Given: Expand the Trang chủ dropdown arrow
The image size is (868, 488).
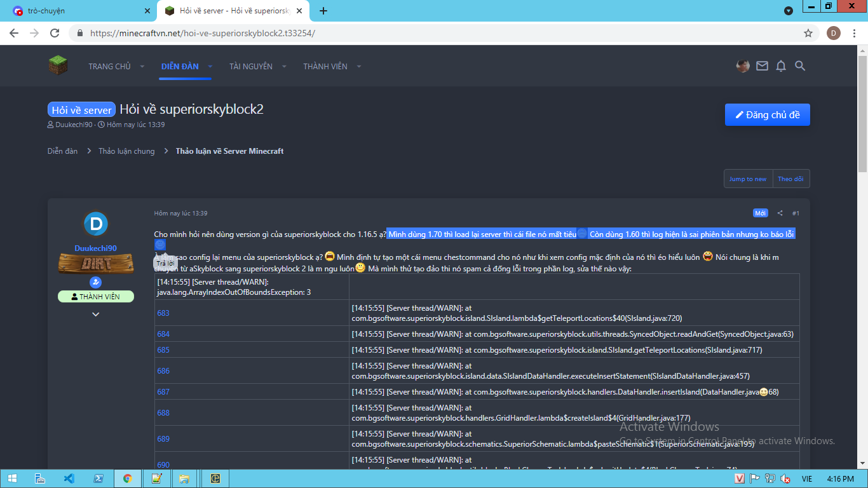Looking at the screenshot, I should (142, 67).
